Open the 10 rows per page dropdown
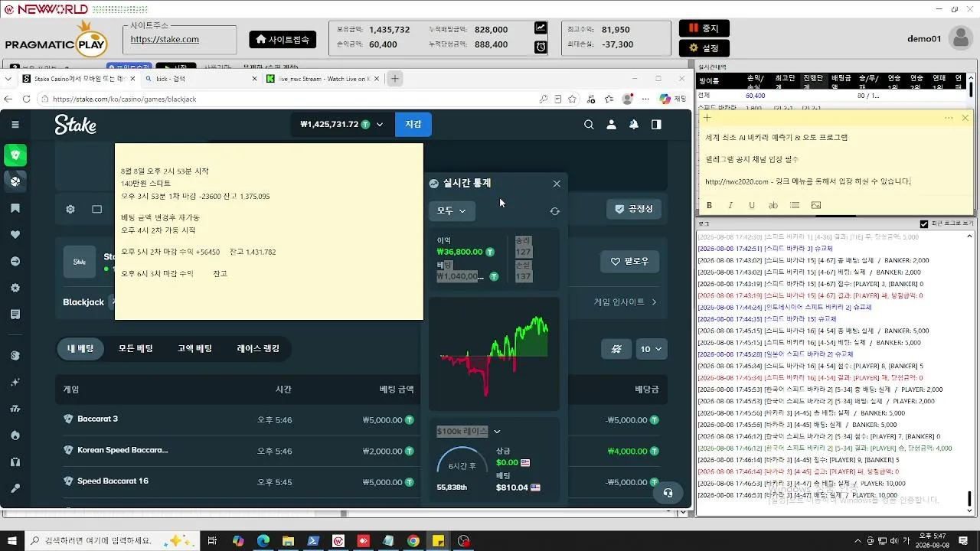The width and height of the screenshot is (980, 551). point(652,349)
